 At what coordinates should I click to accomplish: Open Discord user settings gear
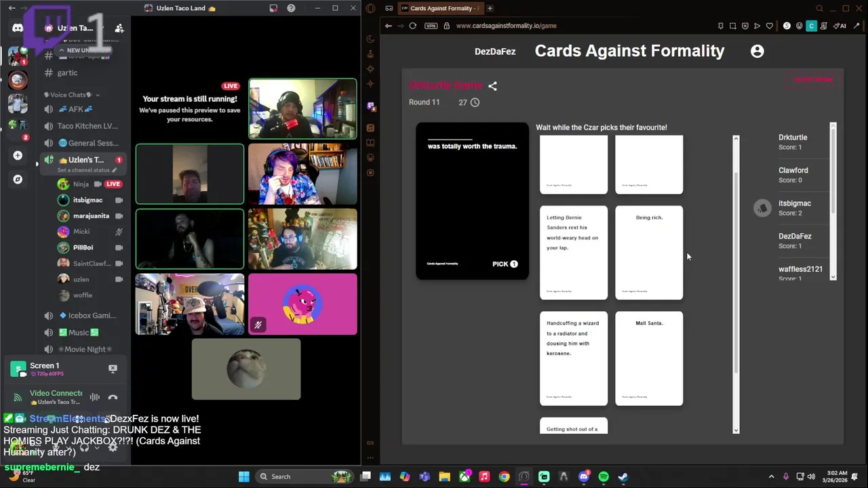[x=113, y=447]
